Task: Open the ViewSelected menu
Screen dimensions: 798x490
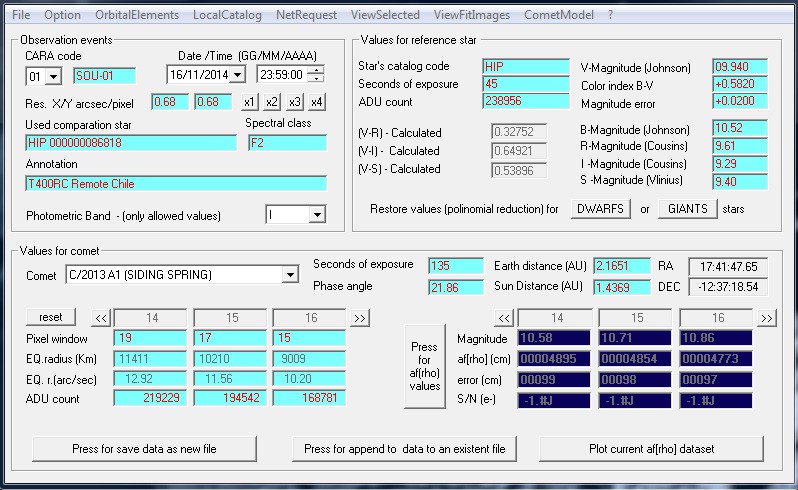Action: [385, 15]
